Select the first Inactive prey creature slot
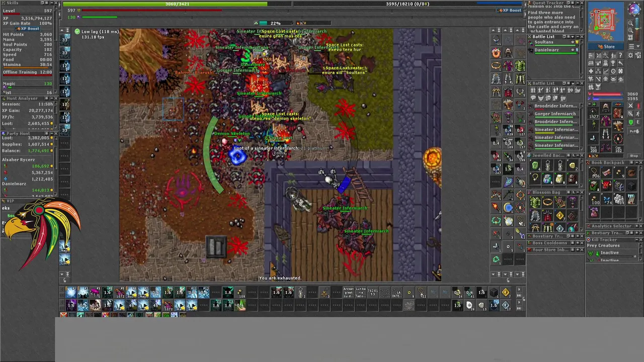644x362 pixels. [x=611, y=253]
